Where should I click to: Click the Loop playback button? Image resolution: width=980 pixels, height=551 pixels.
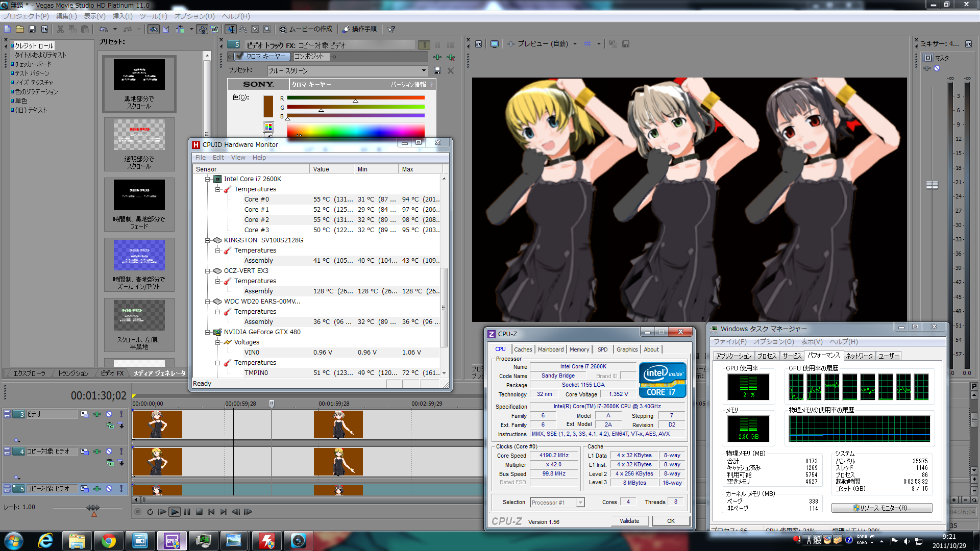pos(150,512)
